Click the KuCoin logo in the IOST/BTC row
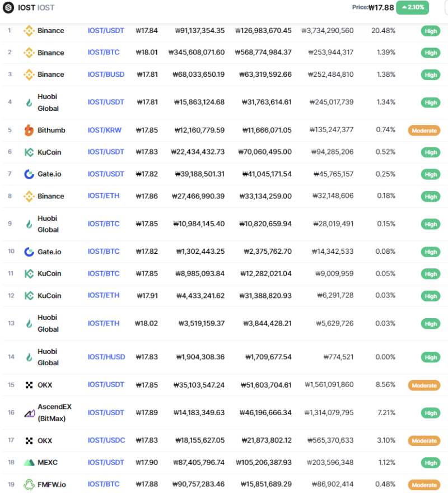 click(x=29, y=274)
